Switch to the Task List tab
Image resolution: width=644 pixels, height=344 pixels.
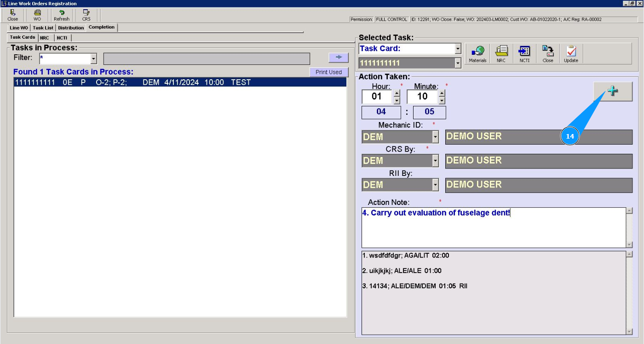(x=43, y=28)
